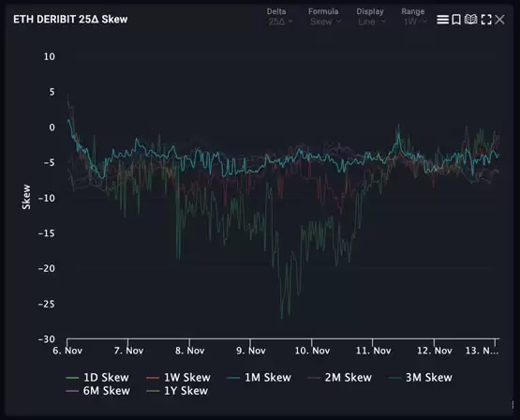Close the ETH Deribit skew panel
The image size is (520, 420).
pyautogui.click(x=499, y=20)
